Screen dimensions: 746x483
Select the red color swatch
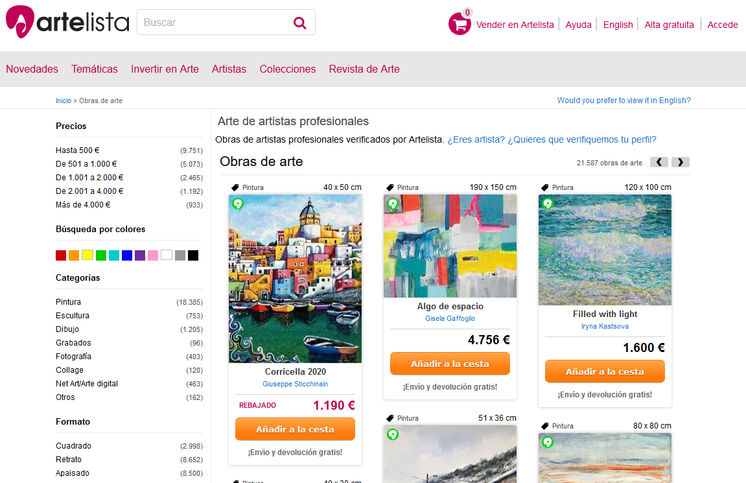click(x=61, y=256)
